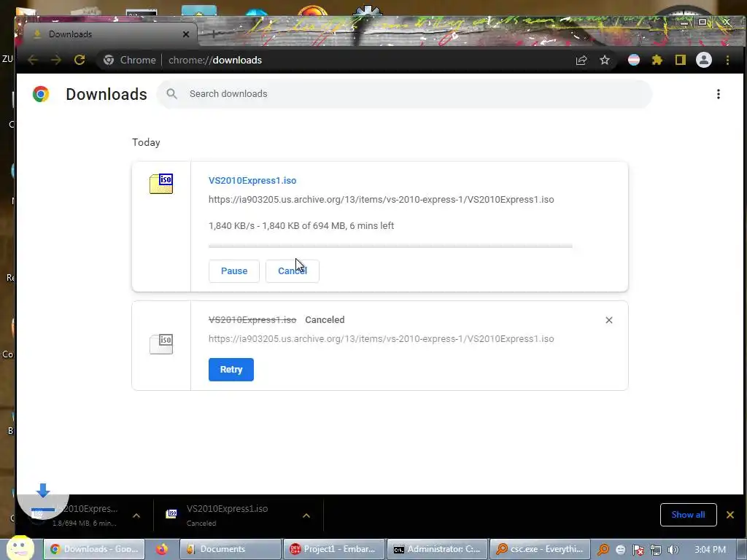Viewport: 747px width, 560px height.
Task: Switch to csc.exe Everything taskbar window
Action: pyautogui.click(x=541, y=549)
